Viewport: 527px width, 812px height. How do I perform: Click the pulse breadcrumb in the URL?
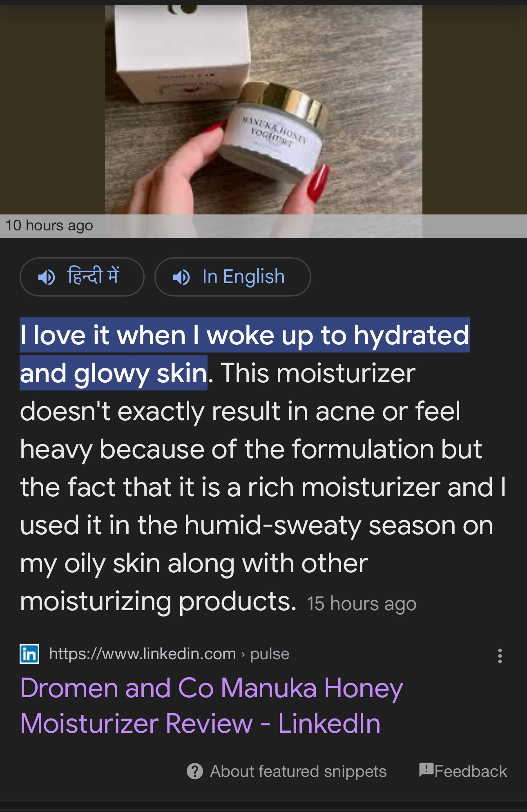coord(270,654)
